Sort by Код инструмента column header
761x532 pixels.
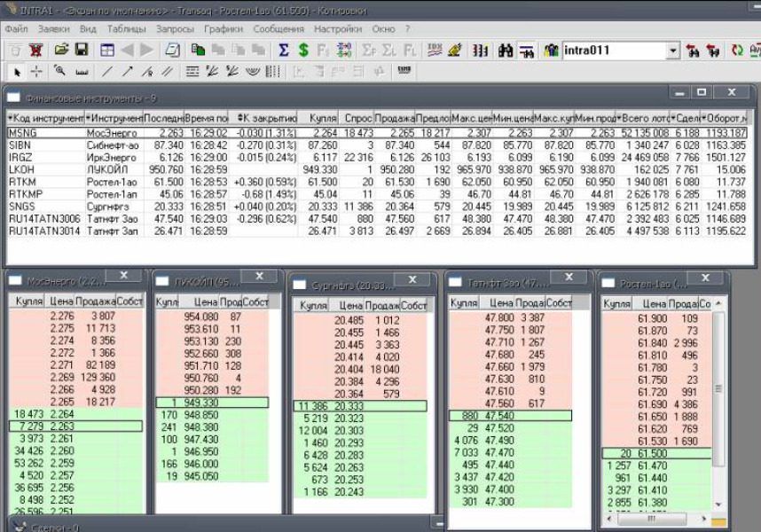(46, 118)
